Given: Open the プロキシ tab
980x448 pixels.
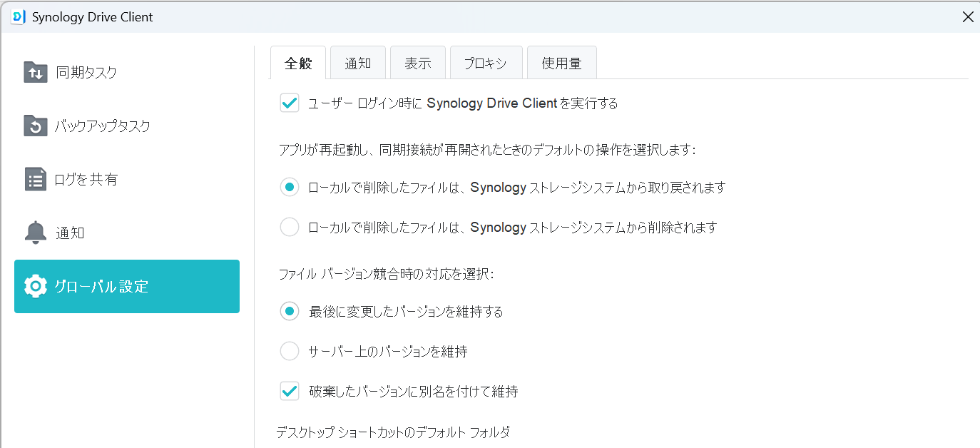Looking at the screenshot, I should pyautogui.click(x=486, y=63).
